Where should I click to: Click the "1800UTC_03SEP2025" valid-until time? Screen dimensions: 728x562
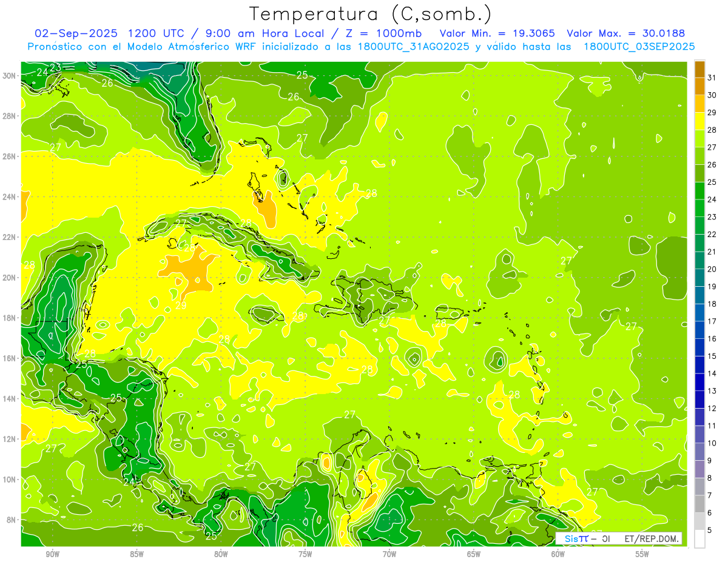point(639,47)
